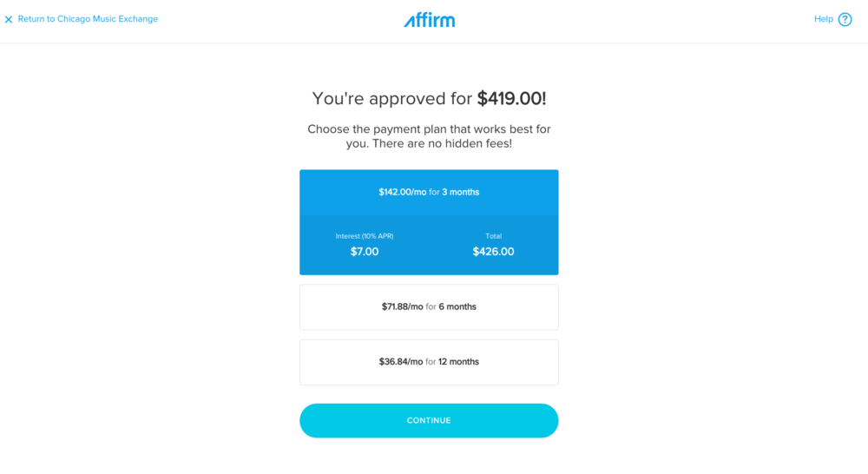
Task: Click the "Choose the payment plan" text
Action: [x=429, y=129]
